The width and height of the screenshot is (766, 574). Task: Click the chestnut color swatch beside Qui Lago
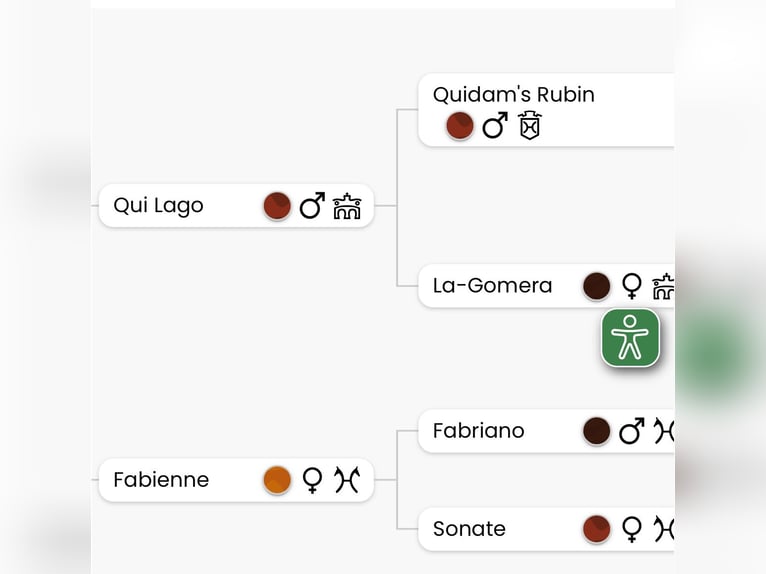point(277,206)
